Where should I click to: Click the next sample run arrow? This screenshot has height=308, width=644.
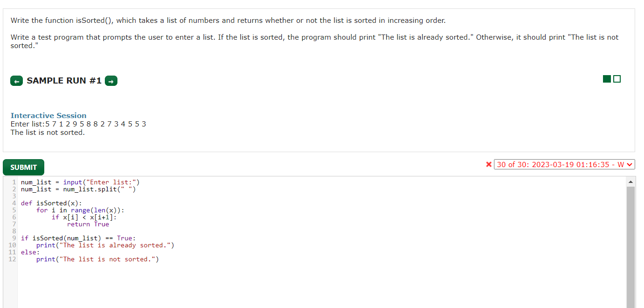pyautogui.click(x=111, y=80)
